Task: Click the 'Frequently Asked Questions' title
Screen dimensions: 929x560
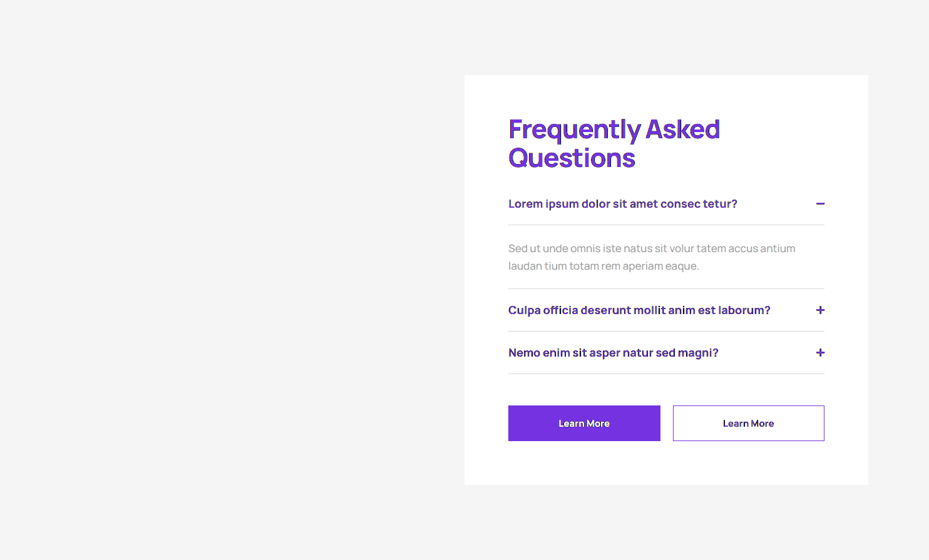Action: (614, 143)
